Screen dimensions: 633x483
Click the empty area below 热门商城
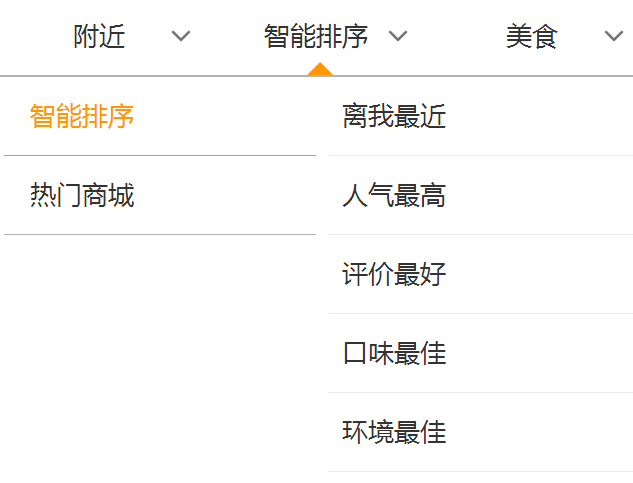click(160, 357)
